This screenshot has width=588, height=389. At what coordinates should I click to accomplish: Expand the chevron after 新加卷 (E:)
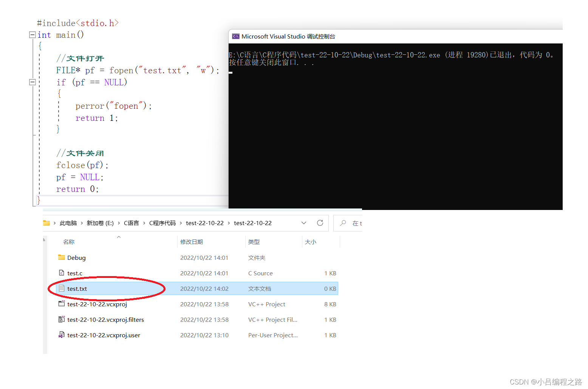[119, 223]
